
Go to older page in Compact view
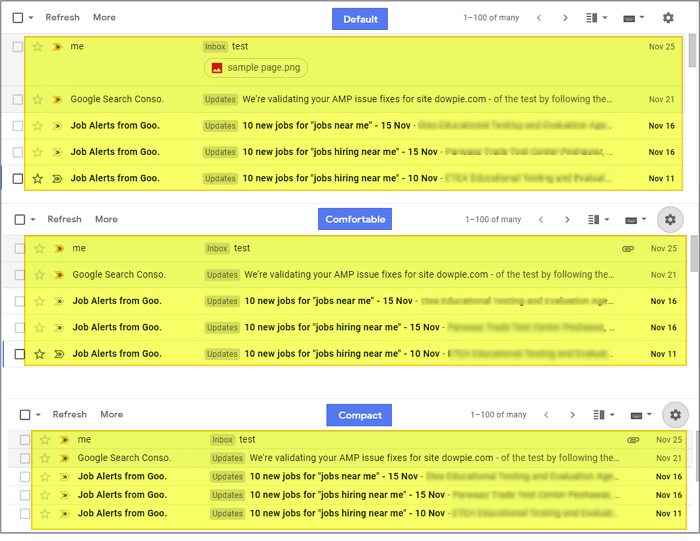point(572,415)
